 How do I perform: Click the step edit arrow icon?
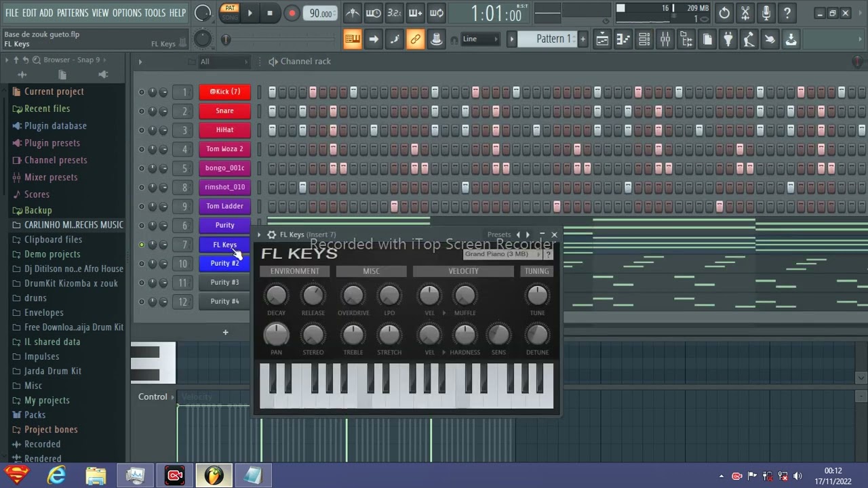374,39
